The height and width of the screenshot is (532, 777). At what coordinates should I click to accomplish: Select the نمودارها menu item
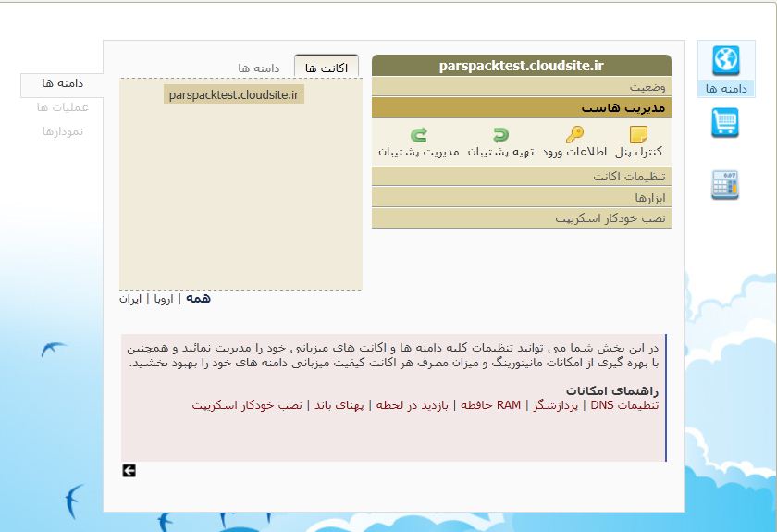point(63,131)
